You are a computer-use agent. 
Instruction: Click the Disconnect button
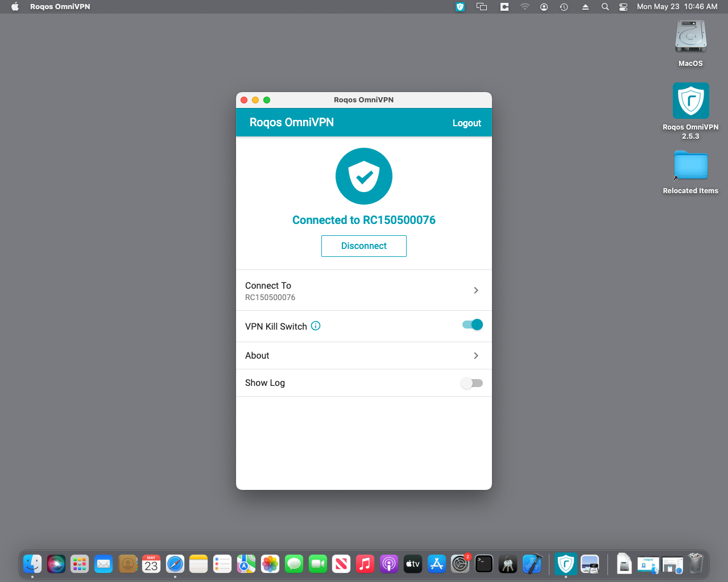click(x=364, y=246)
